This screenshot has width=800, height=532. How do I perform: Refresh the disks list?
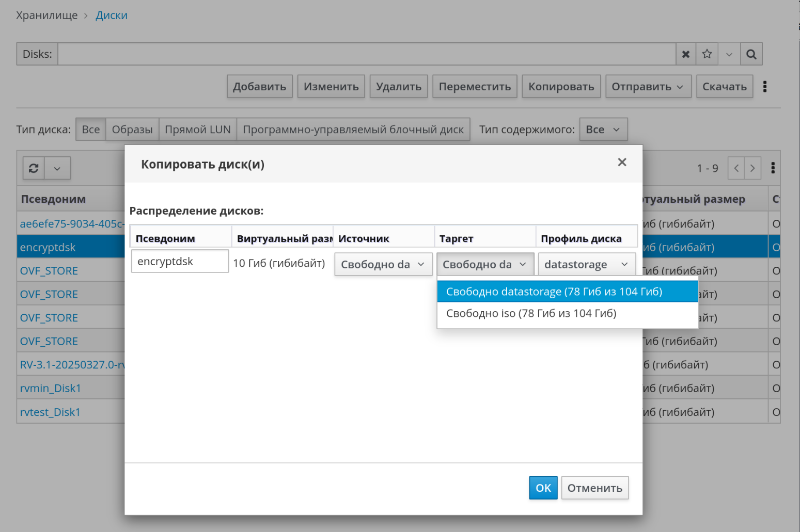click(x=34, y=168)
